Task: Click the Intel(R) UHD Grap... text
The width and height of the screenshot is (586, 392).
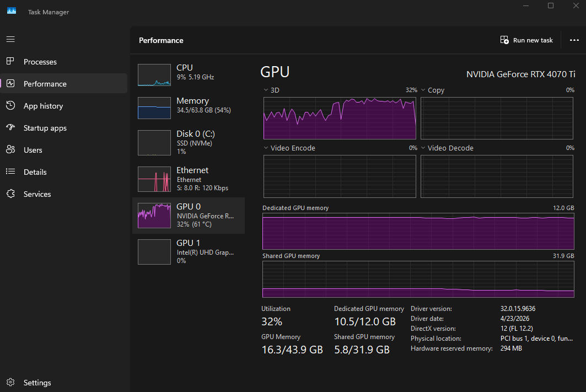Action: pos(205,253)
